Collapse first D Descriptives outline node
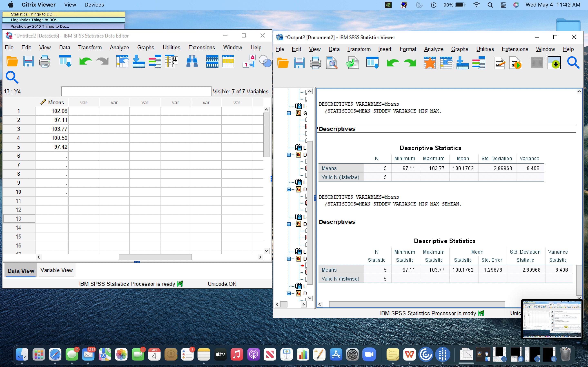This screenshot has width=588, height=367. (289, 155)
